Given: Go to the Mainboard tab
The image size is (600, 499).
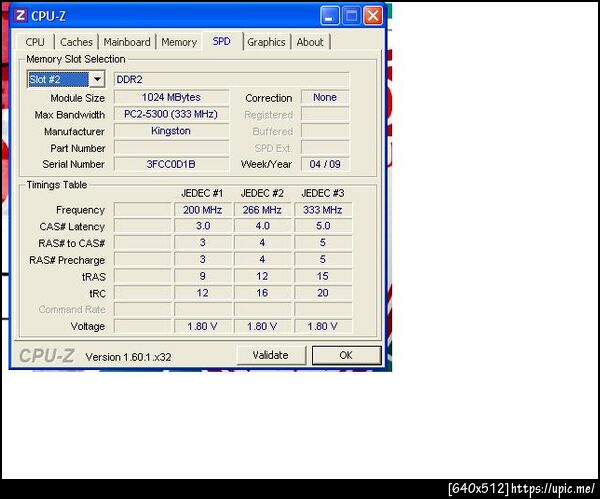Looking at the screenshot, I should (x=127, y=42).
